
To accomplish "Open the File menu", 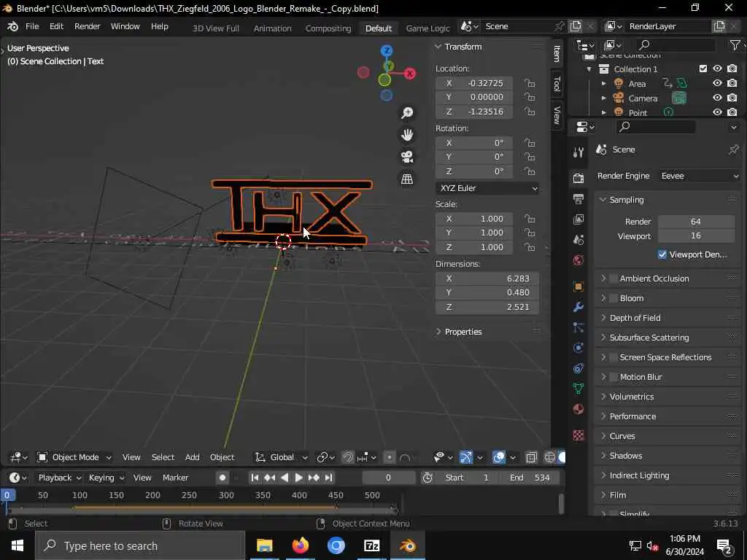I will pyautogui.click(x=32, y=26).
